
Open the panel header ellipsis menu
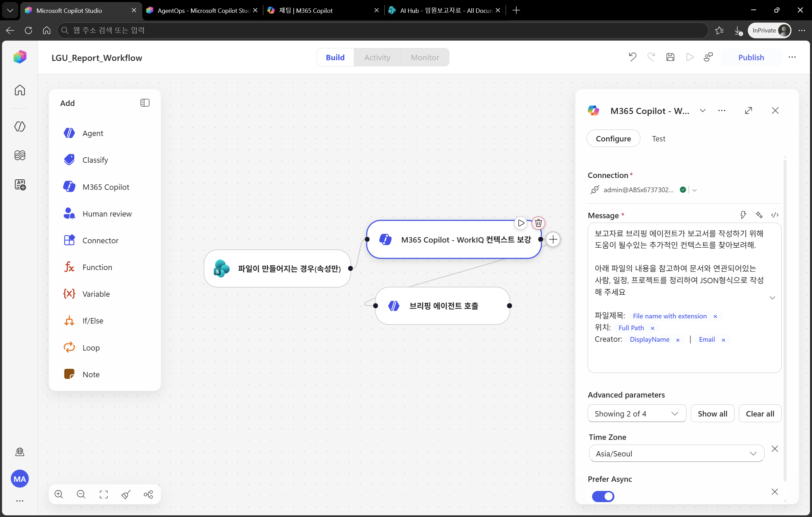pos(722,111)
